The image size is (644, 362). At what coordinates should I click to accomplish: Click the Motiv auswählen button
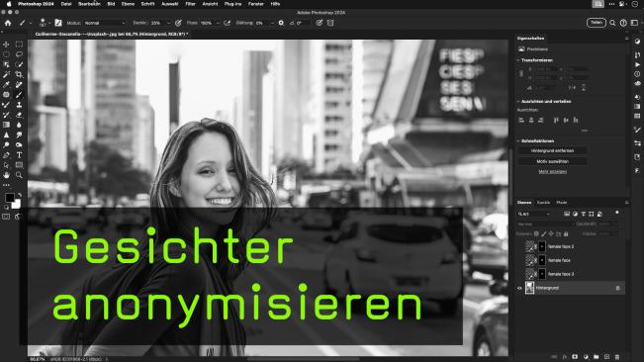click(x=552, y=161)
